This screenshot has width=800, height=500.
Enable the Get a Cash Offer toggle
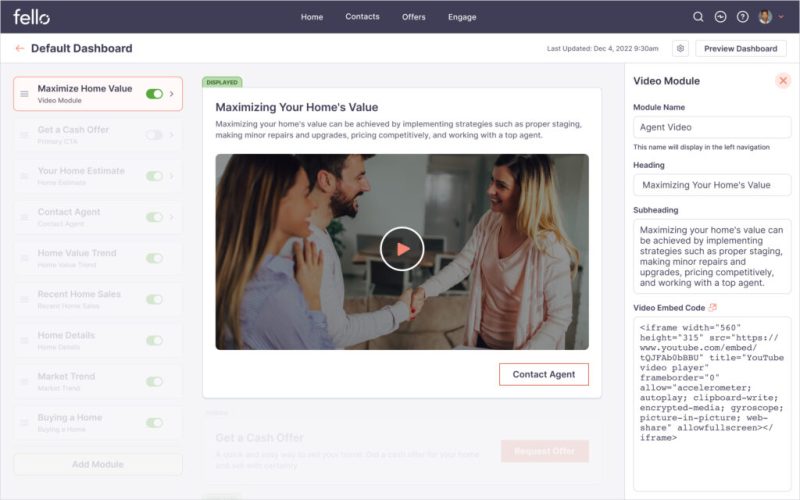click(x=154, y=135)
